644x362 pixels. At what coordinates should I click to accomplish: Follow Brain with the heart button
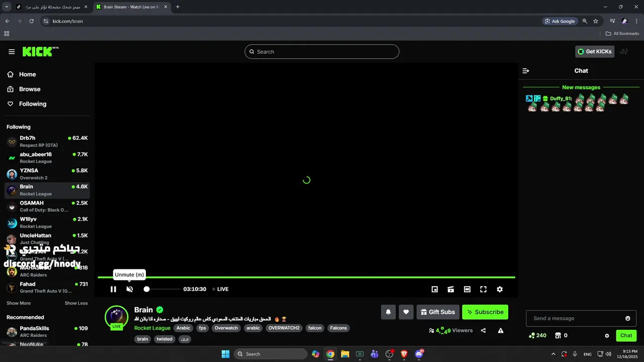[x=406, y=312]
